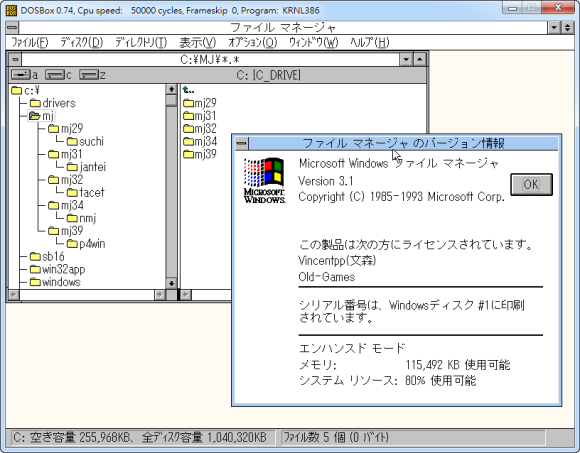This screenshot has height=453, width=580.
Task: Select mj39 folder in file list
Action: 200,154
